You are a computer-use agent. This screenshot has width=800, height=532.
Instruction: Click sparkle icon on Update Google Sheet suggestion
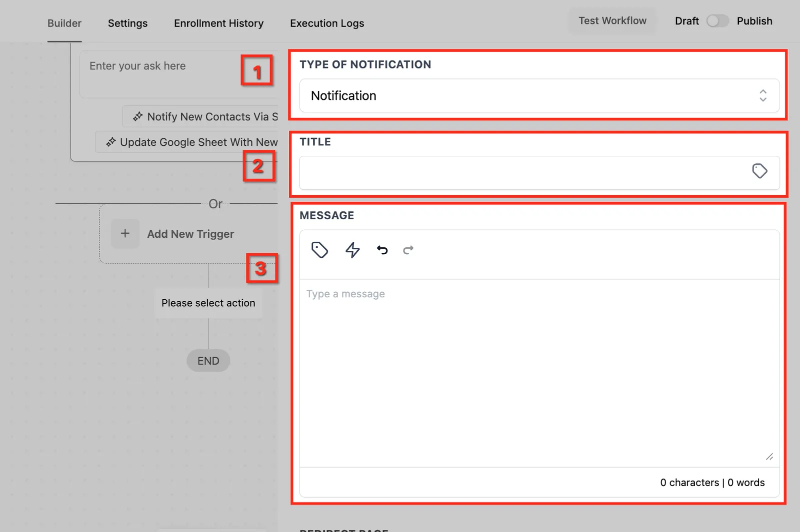click(x=110, y=142)
